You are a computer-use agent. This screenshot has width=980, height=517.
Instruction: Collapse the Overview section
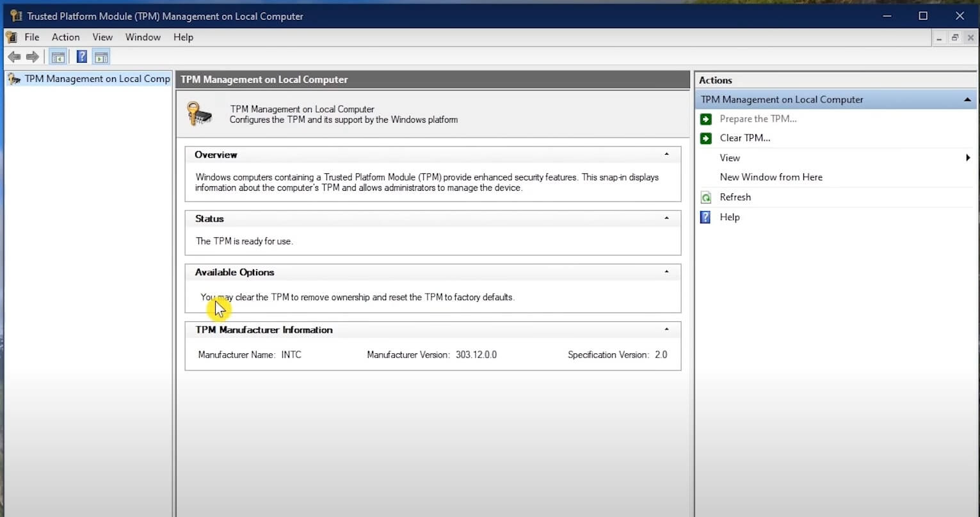tap(666, 154)
